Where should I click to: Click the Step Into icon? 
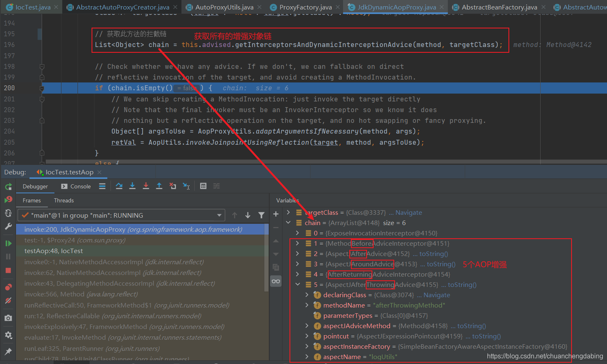point(132,186)
